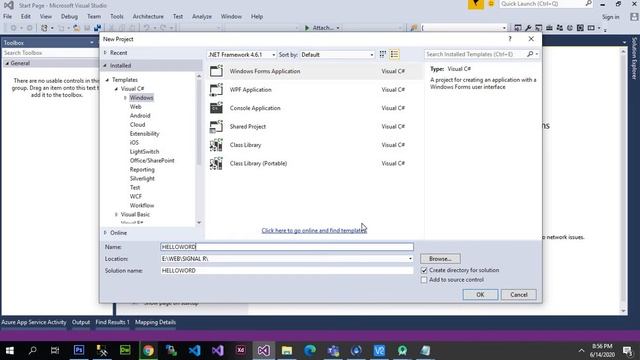The image size is (640, 360).
Task: Toggle Create directory for solution checkbox
Action: [x=424, y=270]
